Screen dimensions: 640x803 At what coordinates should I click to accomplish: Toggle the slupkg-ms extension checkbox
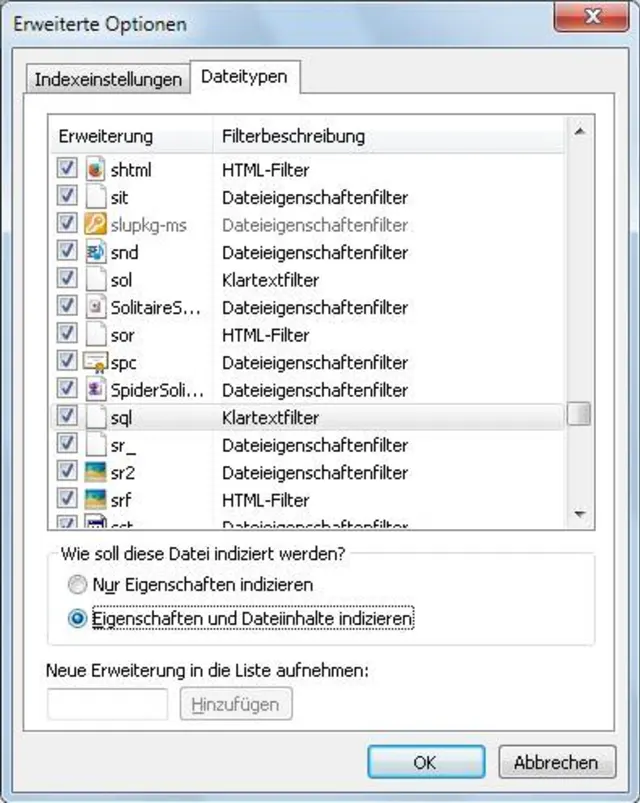pyautogui.click(x=67, y=223)
